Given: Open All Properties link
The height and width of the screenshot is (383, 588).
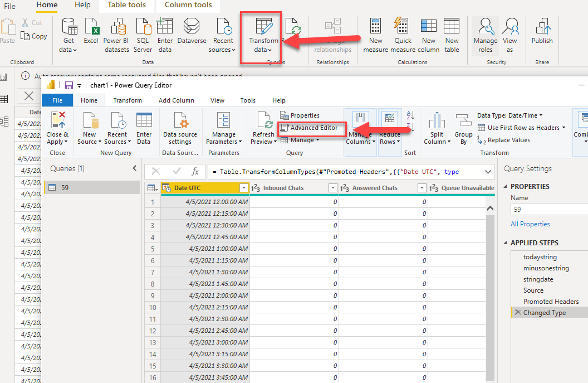Looking at the screenshot, I should pos(530,224).
